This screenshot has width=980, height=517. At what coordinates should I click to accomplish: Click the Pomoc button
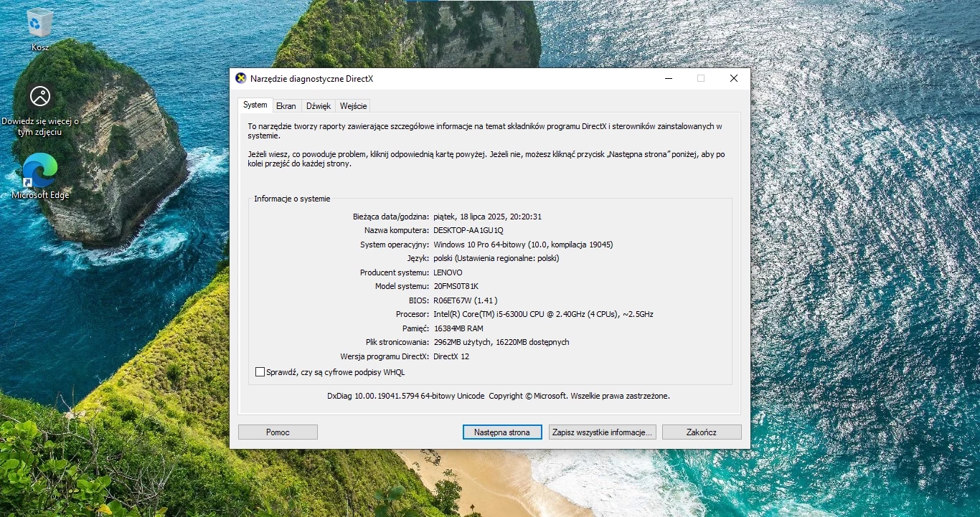point(278,432)
